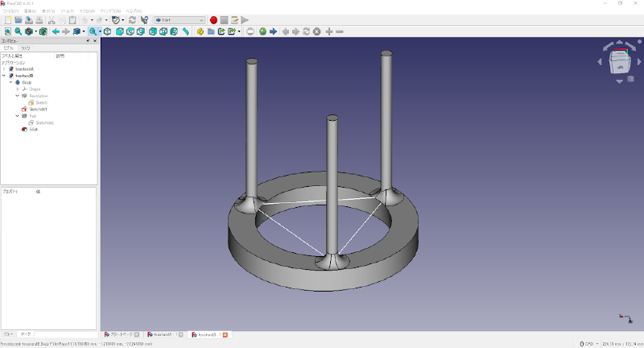Cut selection with the scissors icon
644x348 pixels.
pyautogui.click(x=52, y=20)
